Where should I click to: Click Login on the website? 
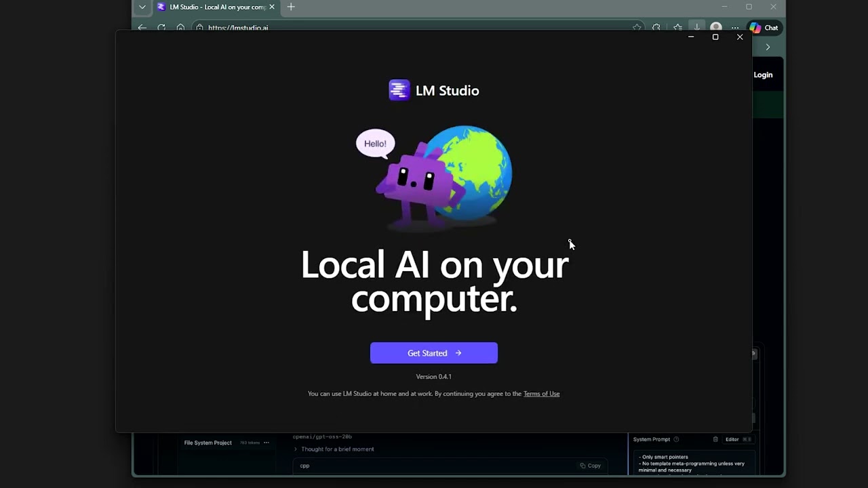(x=763, y=75)
